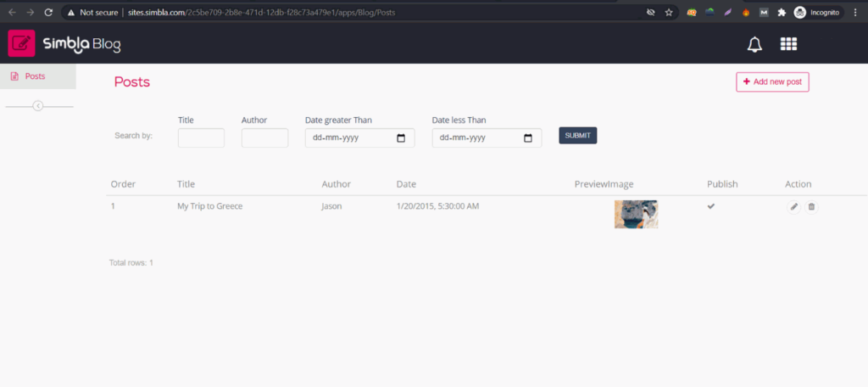Focus the Author search field

pos(264,138)
